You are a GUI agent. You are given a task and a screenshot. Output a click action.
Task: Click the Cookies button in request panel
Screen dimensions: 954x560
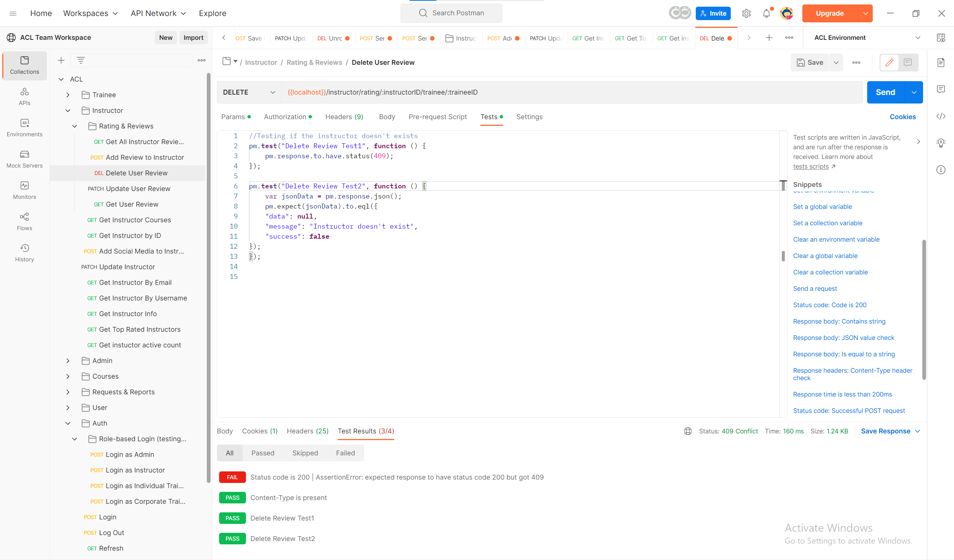tap(903, 117)
